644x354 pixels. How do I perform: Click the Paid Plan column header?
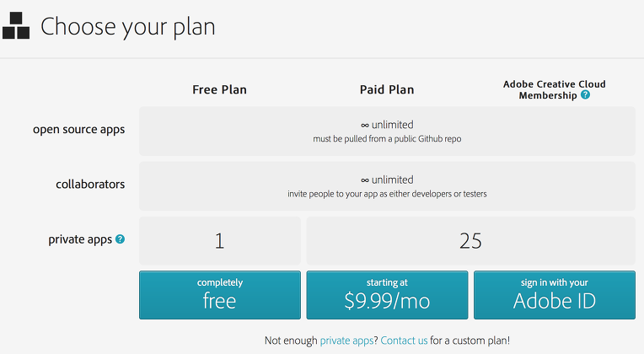387,89
